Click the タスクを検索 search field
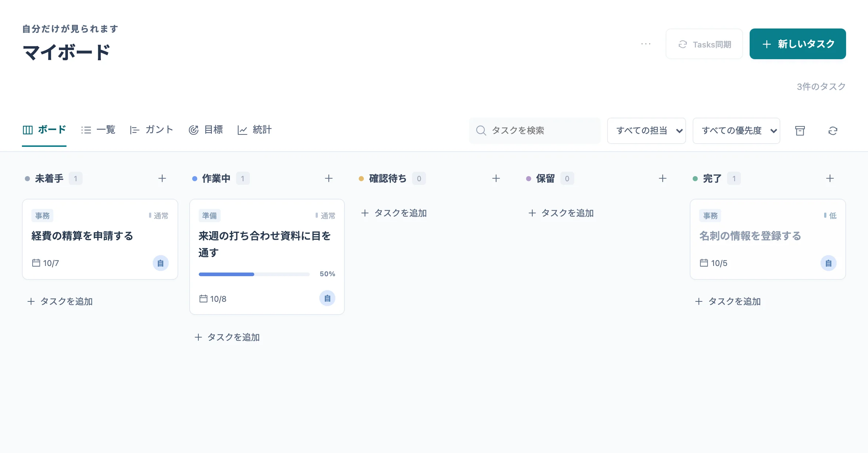868x453 pixels. pyautogui.click(x=535, y=131)
